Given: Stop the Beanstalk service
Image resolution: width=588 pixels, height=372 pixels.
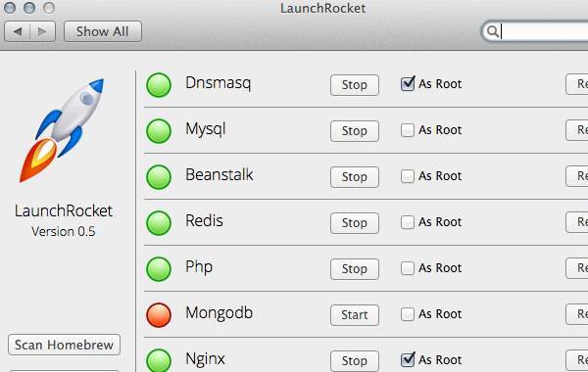Looking at the screenshot, I should click(355, 177).
